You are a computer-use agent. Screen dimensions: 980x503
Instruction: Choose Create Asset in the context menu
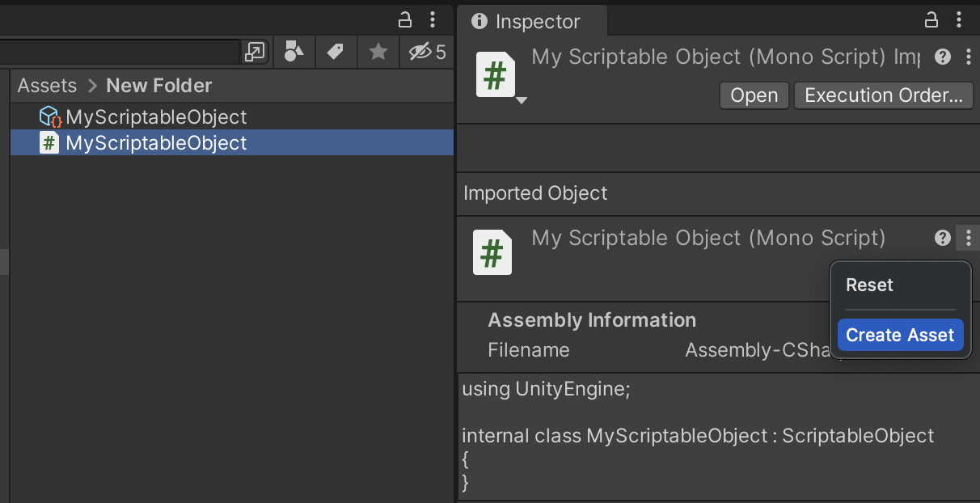[x=900, y=335]
